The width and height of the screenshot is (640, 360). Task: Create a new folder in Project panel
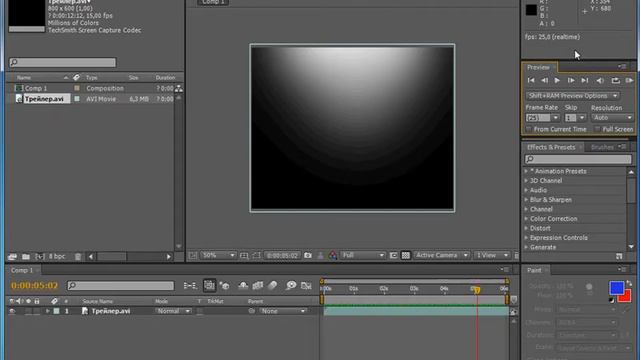26,256
